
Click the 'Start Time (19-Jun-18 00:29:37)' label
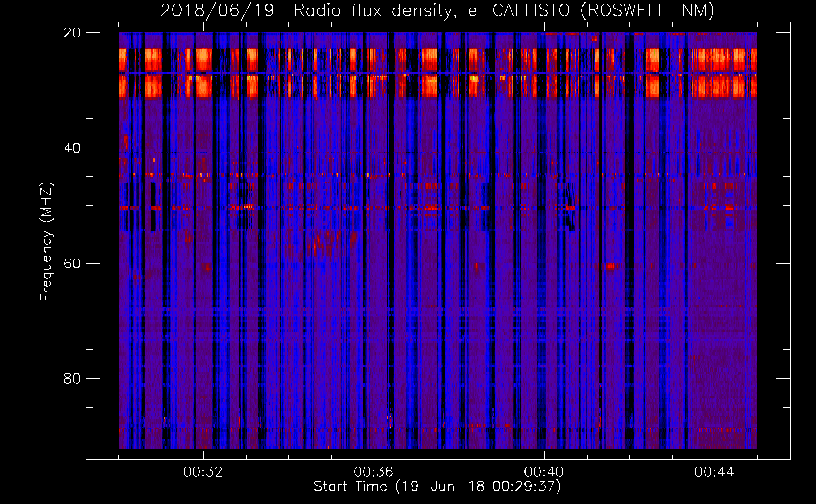click(x=437, y=487)
